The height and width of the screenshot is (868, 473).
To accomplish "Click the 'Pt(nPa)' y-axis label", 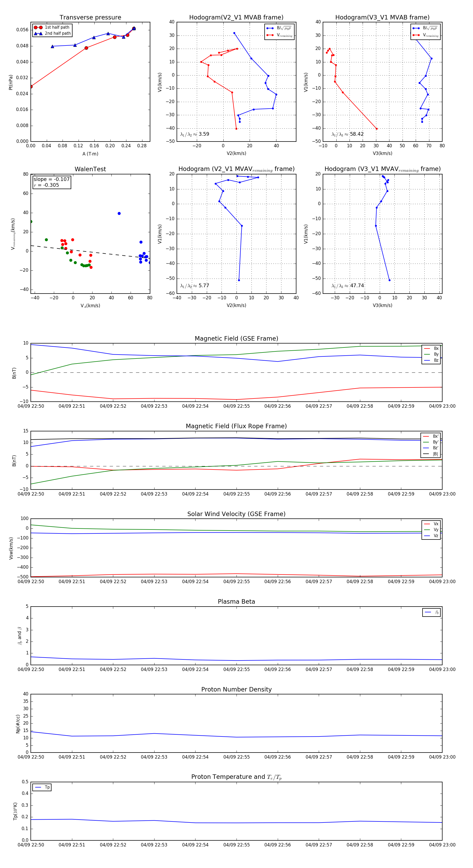I will (x=11, y=82).
